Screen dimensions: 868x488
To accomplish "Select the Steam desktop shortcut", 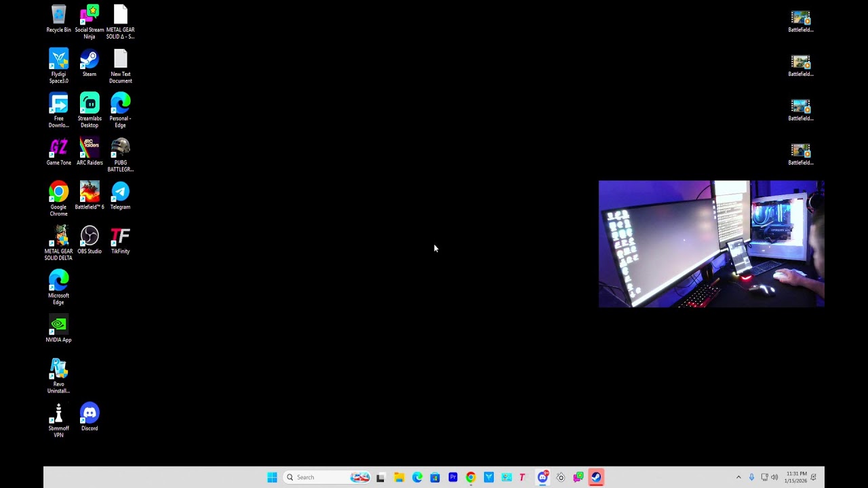I will tap(90, 63).
